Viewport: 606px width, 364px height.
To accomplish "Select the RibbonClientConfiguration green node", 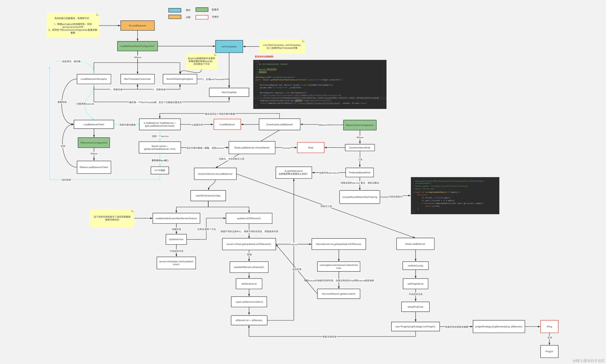I will point(360,125).
